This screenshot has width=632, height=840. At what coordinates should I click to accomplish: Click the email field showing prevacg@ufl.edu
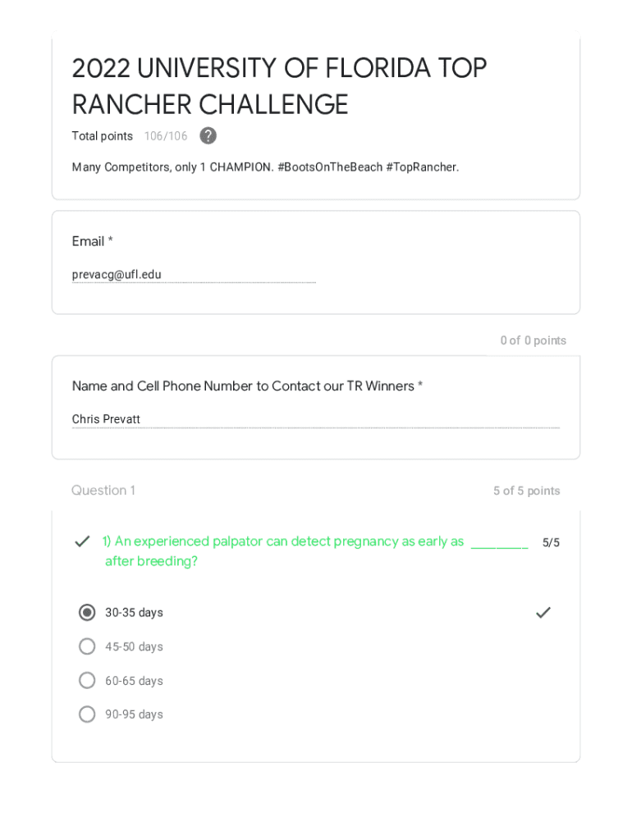click(x=194, y=275)
